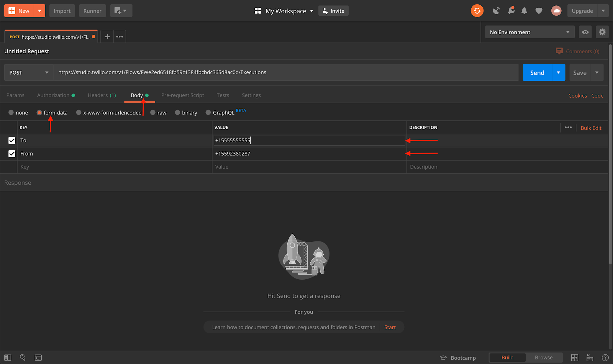Switch to the Authorization tab
The height and width of the screenshot is (364, 613).
click(56, 95)
